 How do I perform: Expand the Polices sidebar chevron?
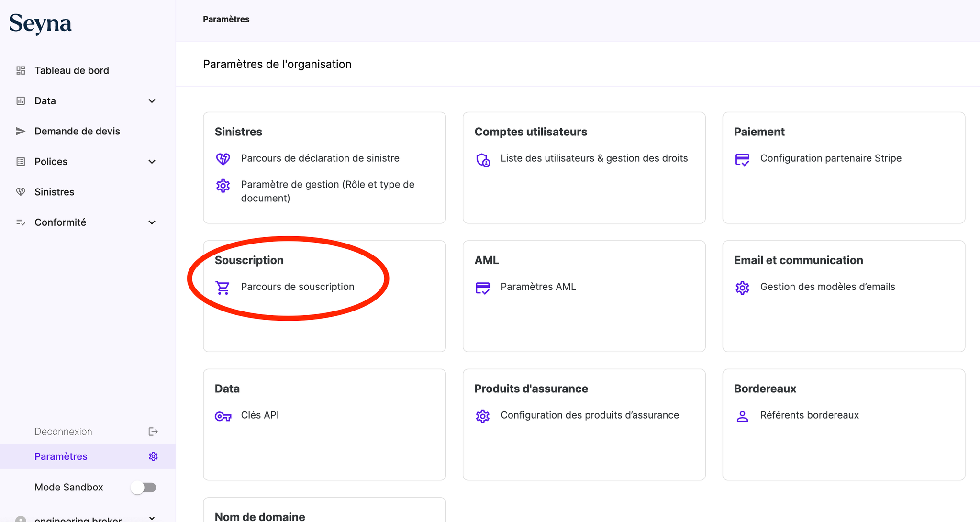152,162
